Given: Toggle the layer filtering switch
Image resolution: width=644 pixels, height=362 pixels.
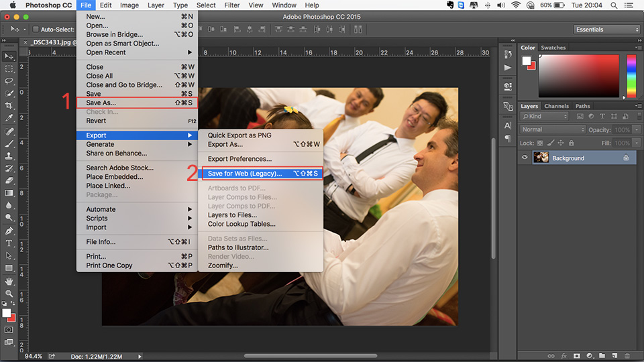Looking at the screenshot, I should click(x=639, y=117).
